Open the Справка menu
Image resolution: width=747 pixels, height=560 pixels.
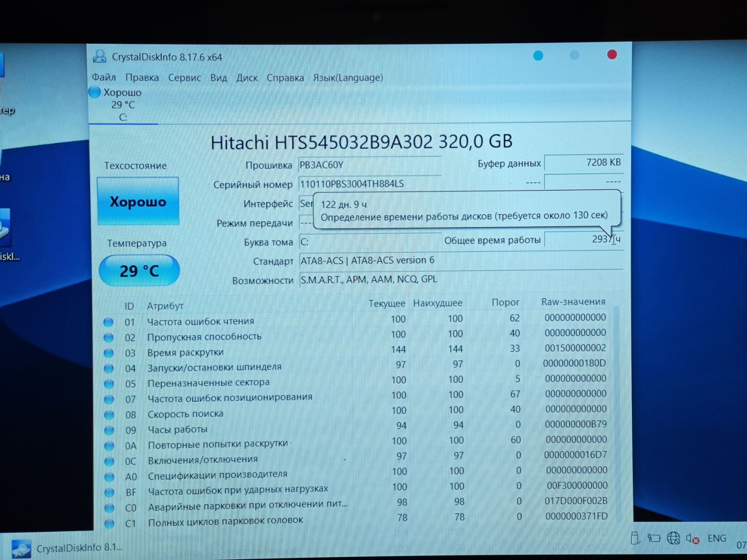click(285, 78)
